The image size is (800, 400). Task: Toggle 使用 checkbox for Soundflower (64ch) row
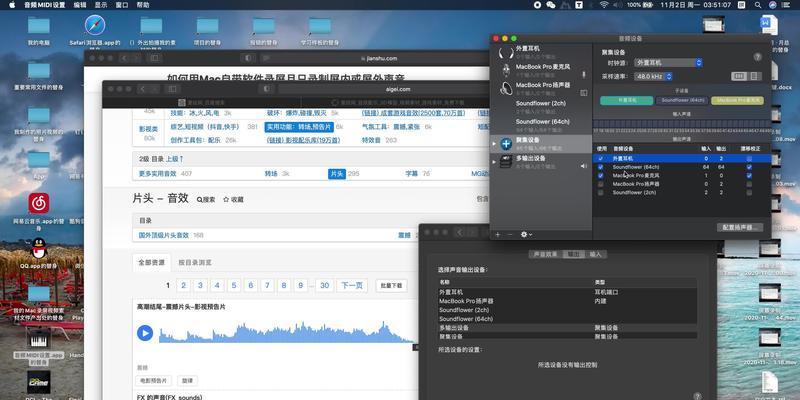point(601,167)
